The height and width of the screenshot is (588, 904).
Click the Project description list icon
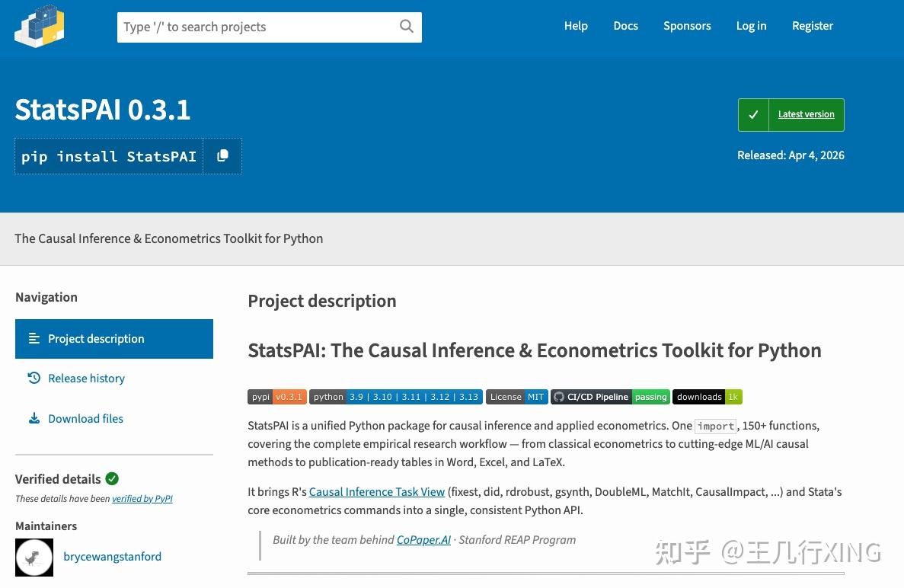point(34,338)
